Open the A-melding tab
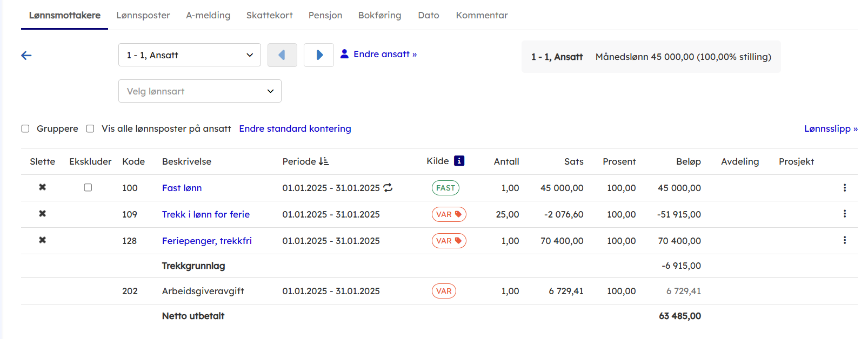 pos(208,15)
